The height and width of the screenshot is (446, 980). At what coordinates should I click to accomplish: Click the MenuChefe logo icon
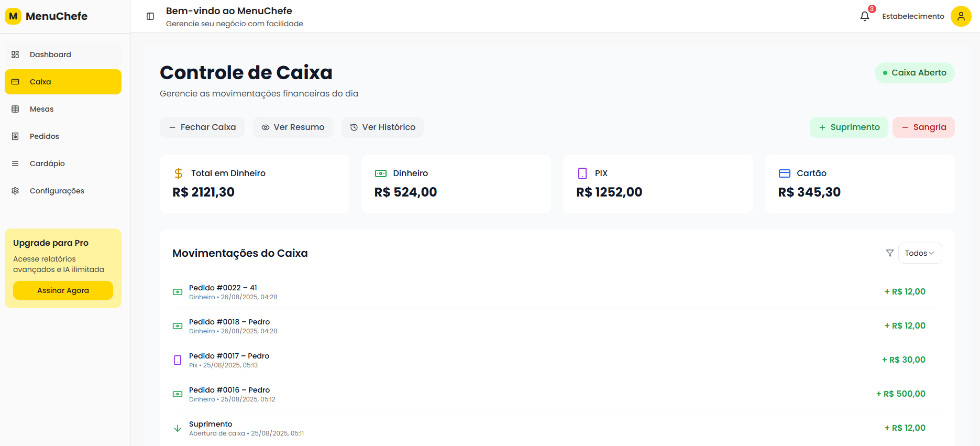13,16
